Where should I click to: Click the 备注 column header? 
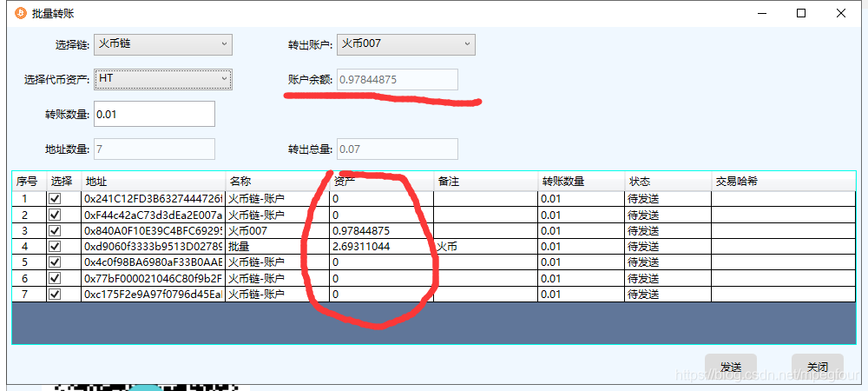(x=485, y=181)
